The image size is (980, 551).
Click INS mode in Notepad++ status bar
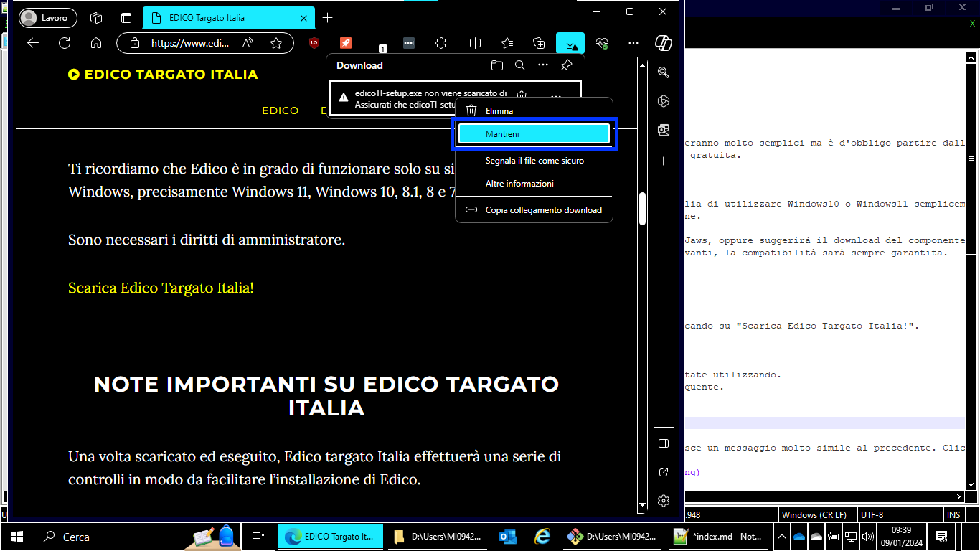953,514
